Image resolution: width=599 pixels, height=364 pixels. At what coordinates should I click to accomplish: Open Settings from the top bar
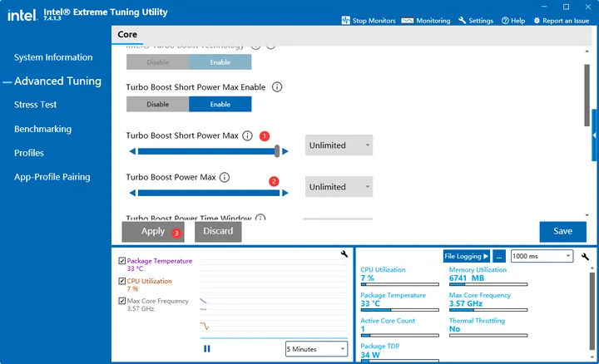tap(476, 21)
